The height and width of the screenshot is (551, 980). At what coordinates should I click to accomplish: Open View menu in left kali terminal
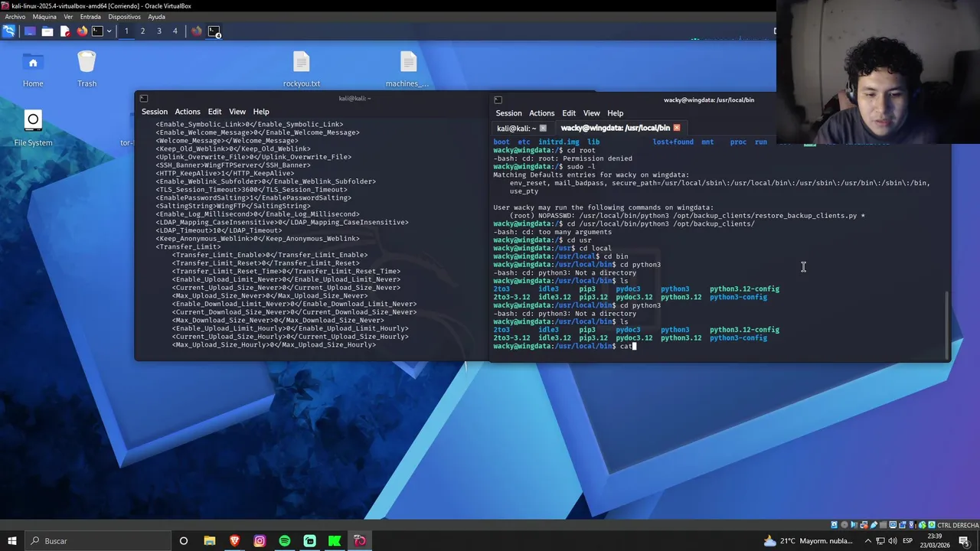[237, 112]
